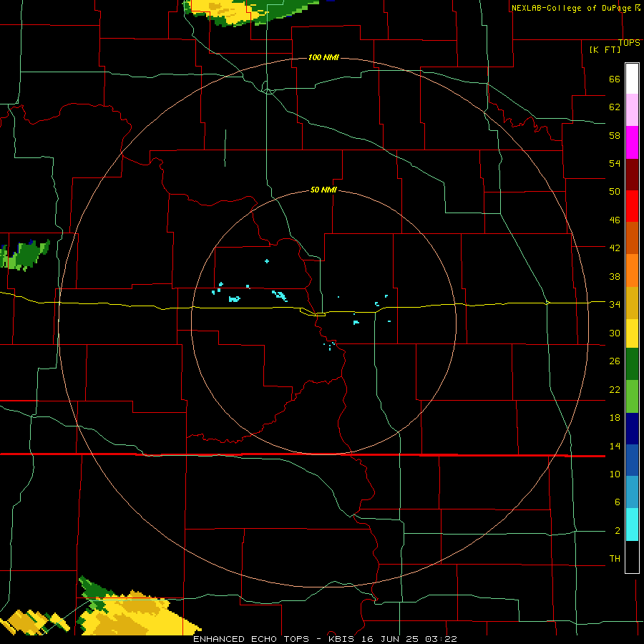The image size is (644, 644).
Task: Click the '18' legend value
Action: [x=615, y=418]
